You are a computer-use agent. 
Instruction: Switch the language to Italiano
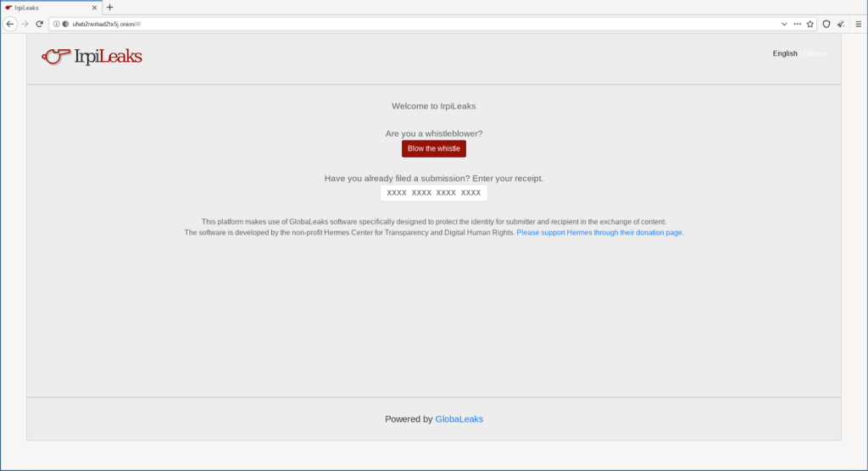tap(815, 53)
